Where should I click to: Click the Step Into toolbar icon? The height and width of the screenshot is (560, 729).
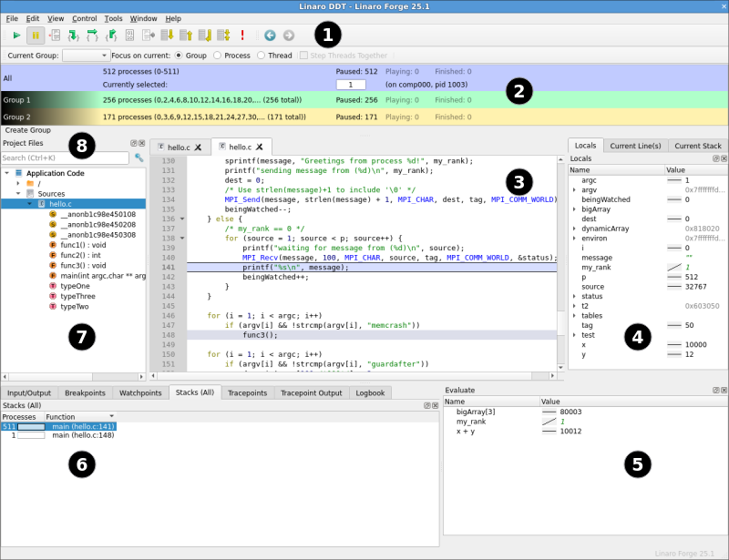(74, 36)
